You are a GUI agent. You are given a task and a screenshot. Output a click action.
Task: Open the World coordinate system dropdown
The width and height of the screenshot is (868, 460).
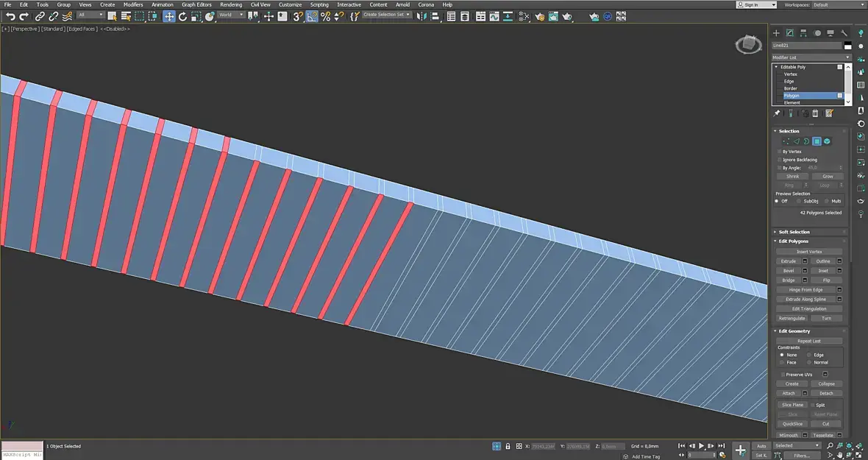[x=231, y=15]
